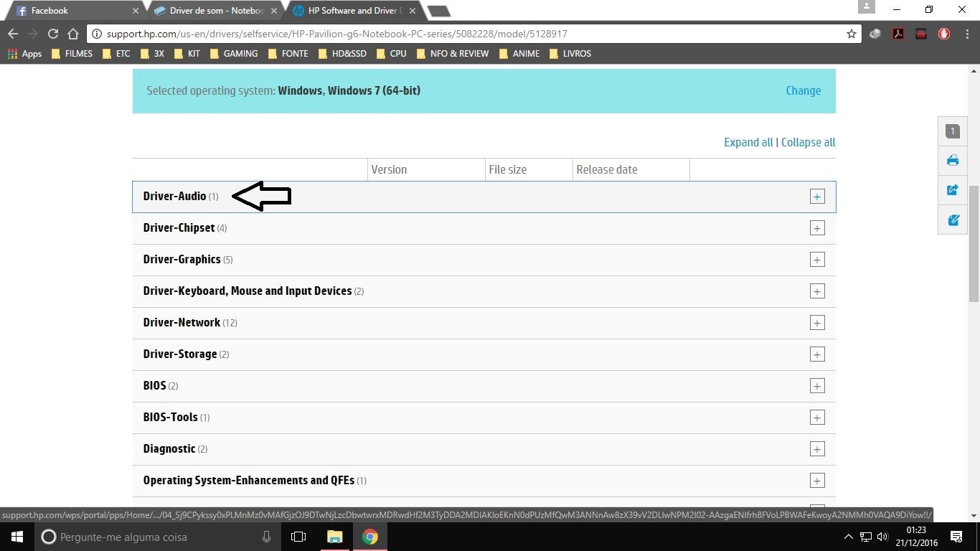
Task: Click the Cortana search box
Action: pyautogui.click(x=159, y=537)
